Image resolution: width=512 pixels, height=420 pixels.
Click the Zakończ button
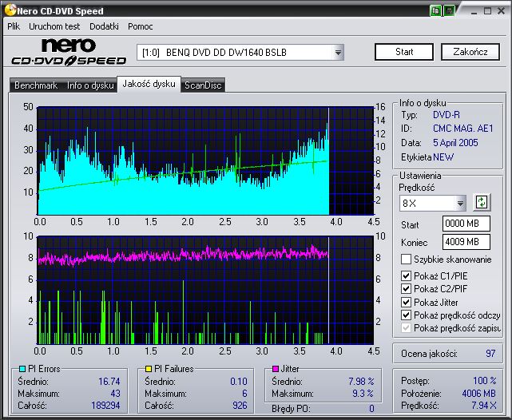470,52
